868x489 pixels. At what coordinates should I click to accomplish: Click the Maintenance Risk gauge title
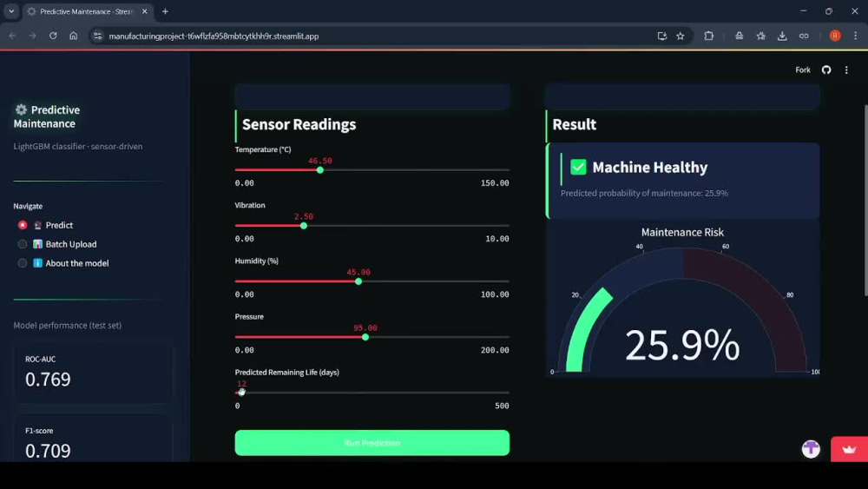(x=682, y=232)
